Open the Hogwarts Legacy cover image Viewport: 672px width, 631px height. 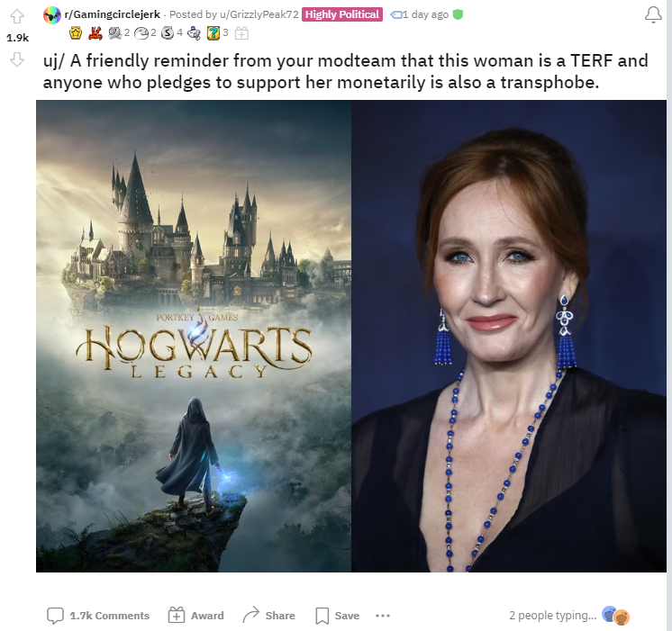click(194, 336)
